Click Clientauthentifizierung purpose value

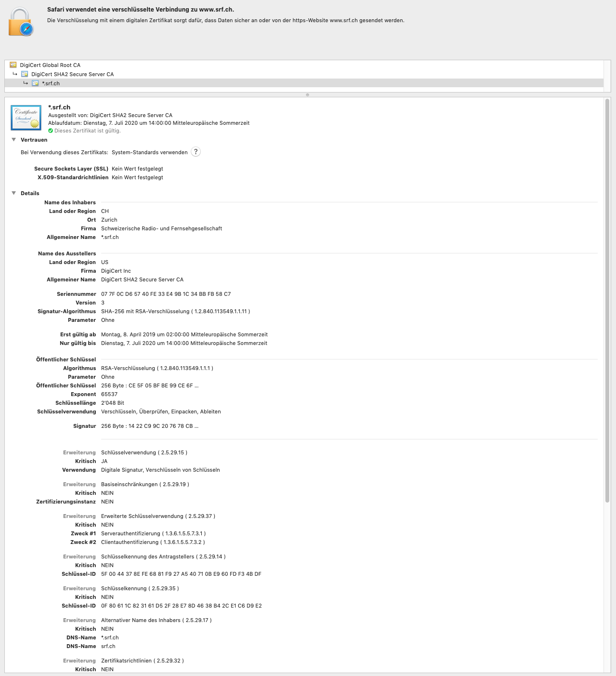coord(153,542)
